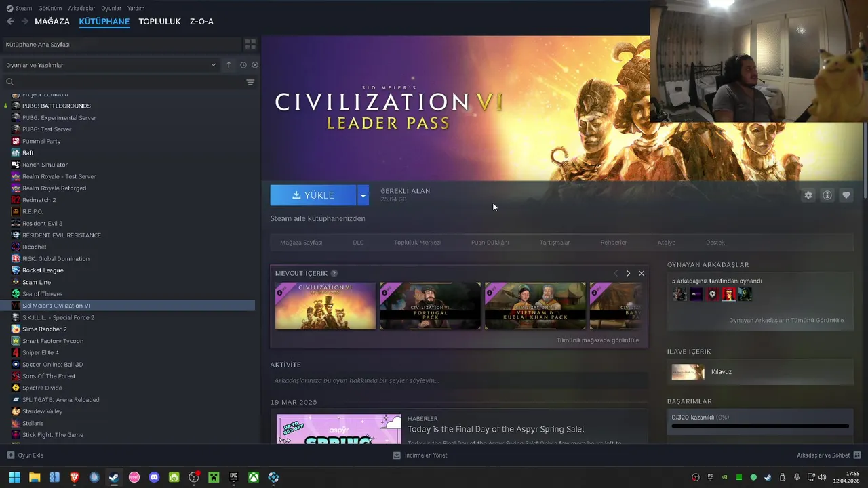Open Görünüm menu
868x488 pixels.
click(x=50, y=8)
